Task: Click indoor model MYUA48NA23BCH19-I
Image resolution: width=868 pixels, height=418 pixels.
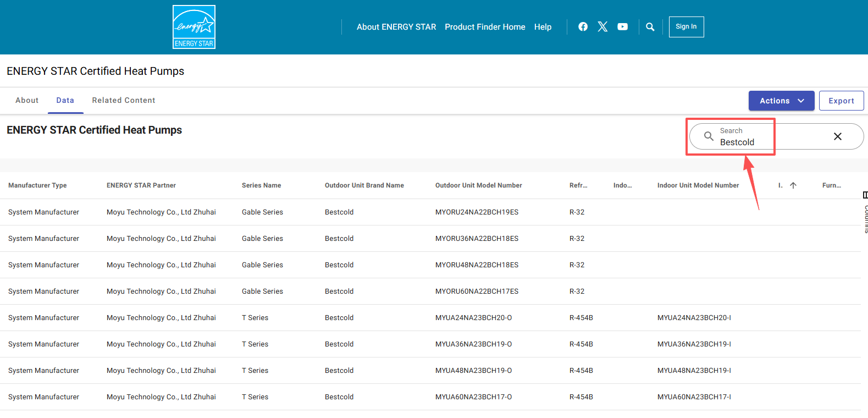Action: (694, 371)
